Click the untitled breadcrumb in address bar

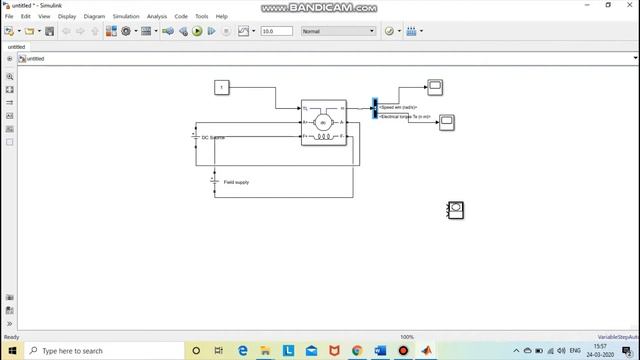[x=36, y=59]
